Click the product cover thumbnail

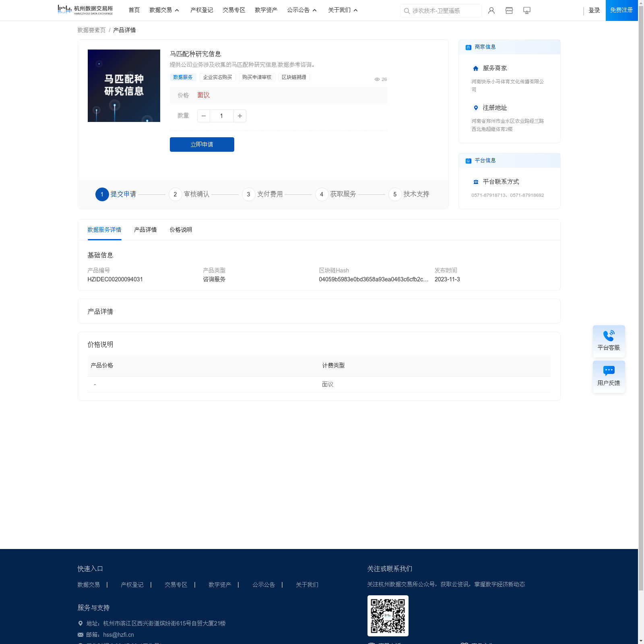point(124,86)
